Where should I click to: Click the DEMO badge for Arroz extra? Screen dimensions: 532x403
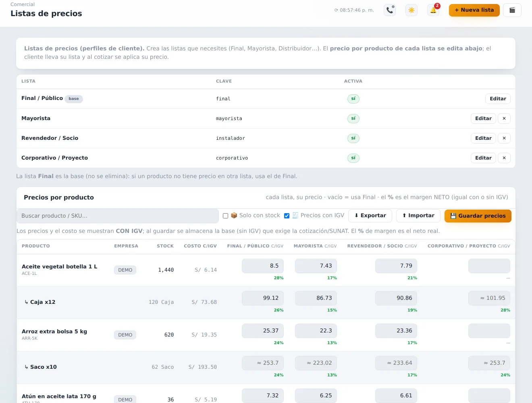(x=125, y=335)
